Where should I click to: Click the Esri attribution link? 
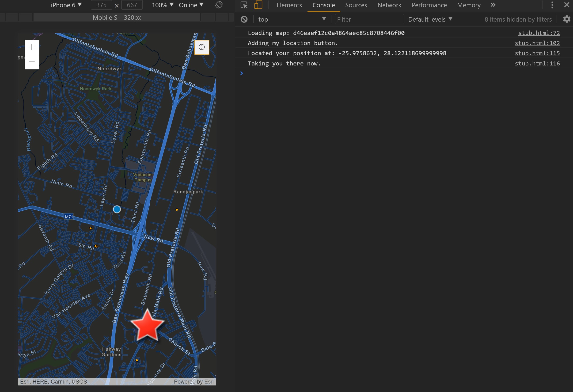(x=209, y=381)
